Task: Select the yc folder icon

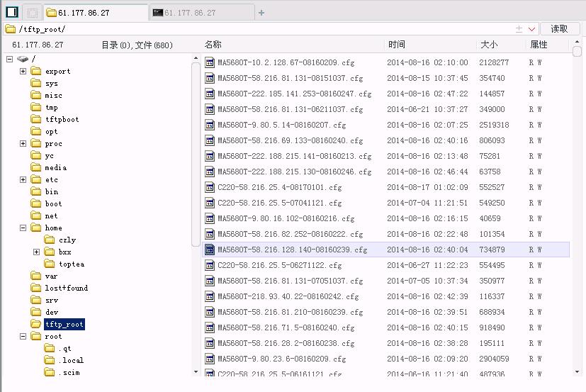Action: (x=36, y=155)
